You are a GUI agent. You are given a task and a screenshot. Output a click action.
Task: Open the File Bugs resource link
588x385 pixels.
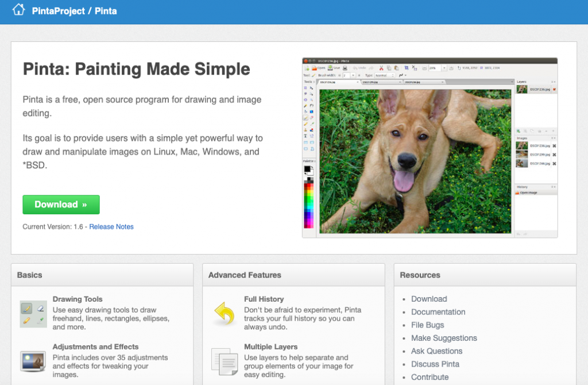(x=427, y=325)
